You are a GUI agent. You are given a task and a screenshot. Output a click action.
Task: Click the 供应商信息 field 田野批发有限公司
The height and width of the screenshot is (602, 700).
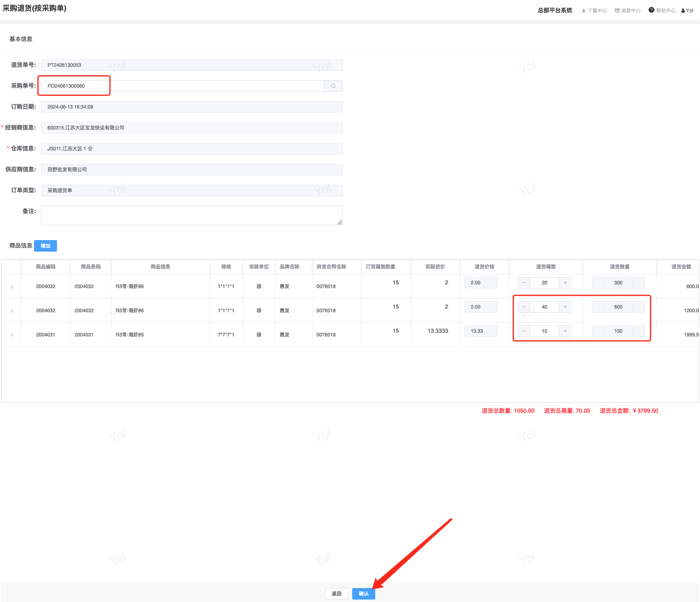tap(192, 170)
